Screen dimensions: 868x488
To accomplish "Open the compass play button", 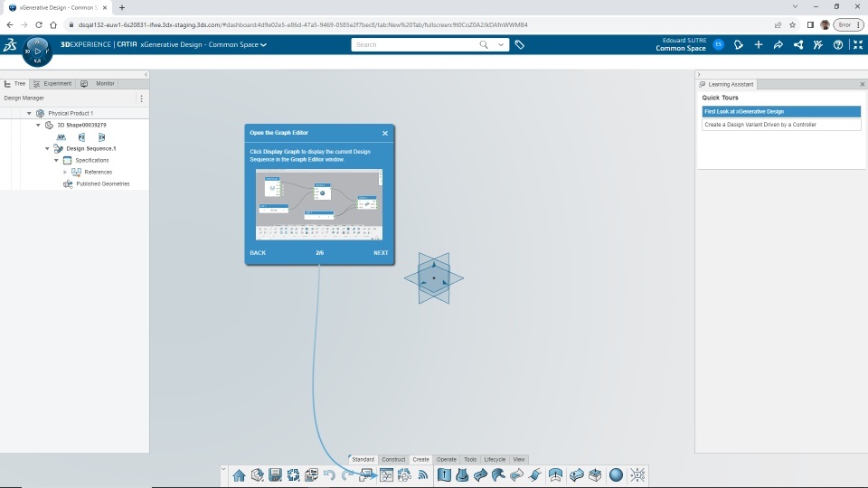I will pos(37,51).
